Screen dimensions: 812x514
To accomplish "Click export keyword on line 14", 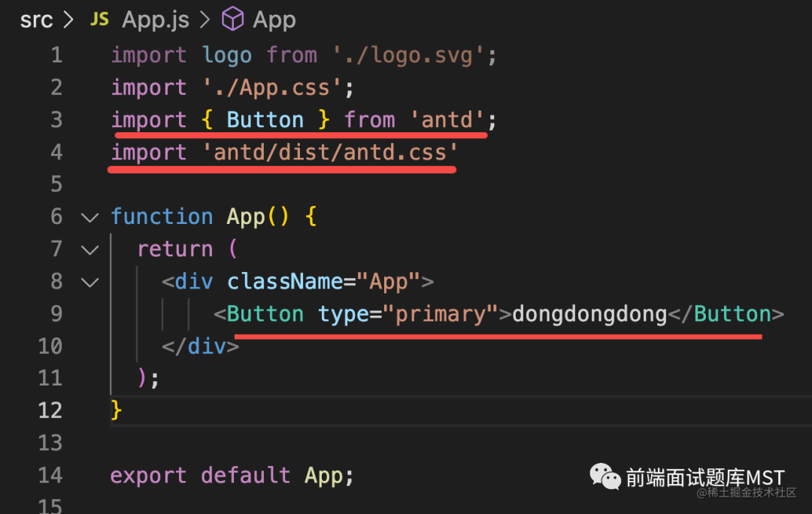I will point(149,476).
